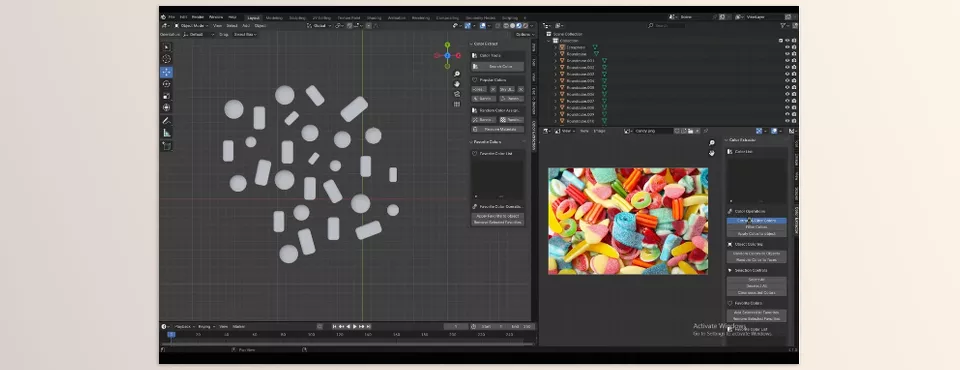Select the Rotate tool
The height and width of the screenshot is (370, 960).
[x=167, y=84]
